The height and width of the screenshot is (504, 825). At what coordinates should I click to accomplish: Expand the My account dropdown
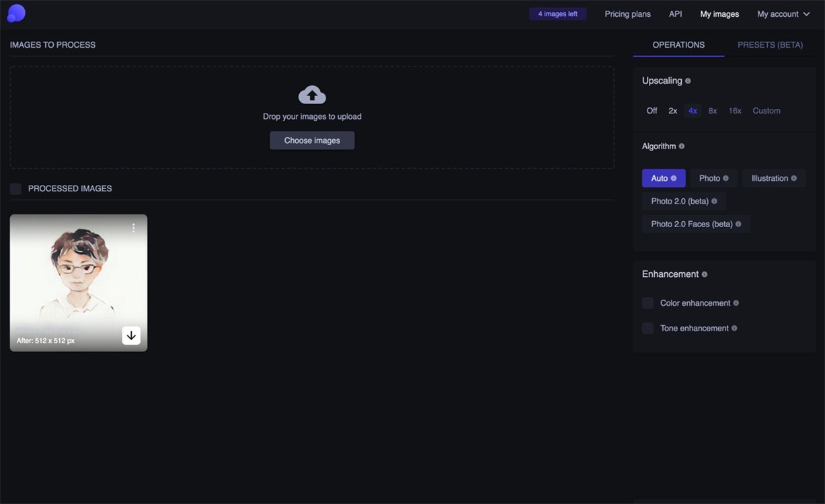click(783, 14)
